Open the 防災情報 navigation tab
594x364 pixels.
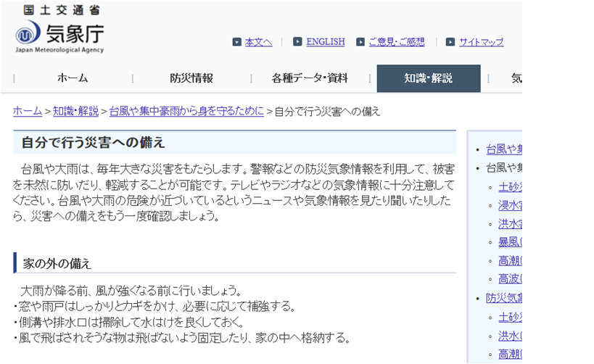point(191,78)
